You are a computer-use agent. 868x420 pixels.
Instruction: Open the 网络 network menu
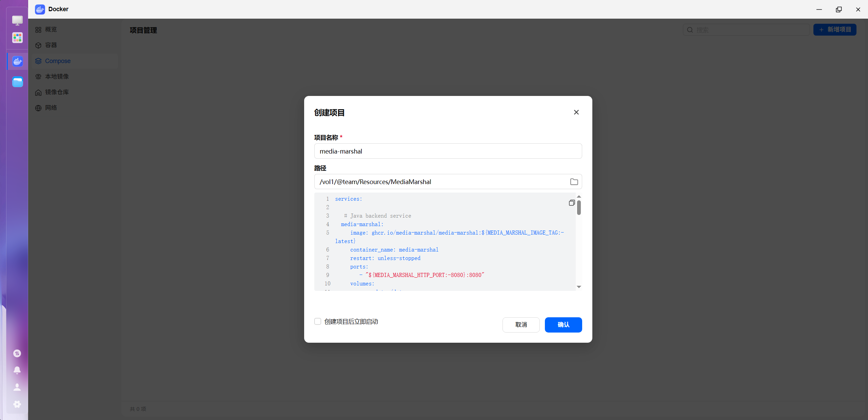click(75, 108)
